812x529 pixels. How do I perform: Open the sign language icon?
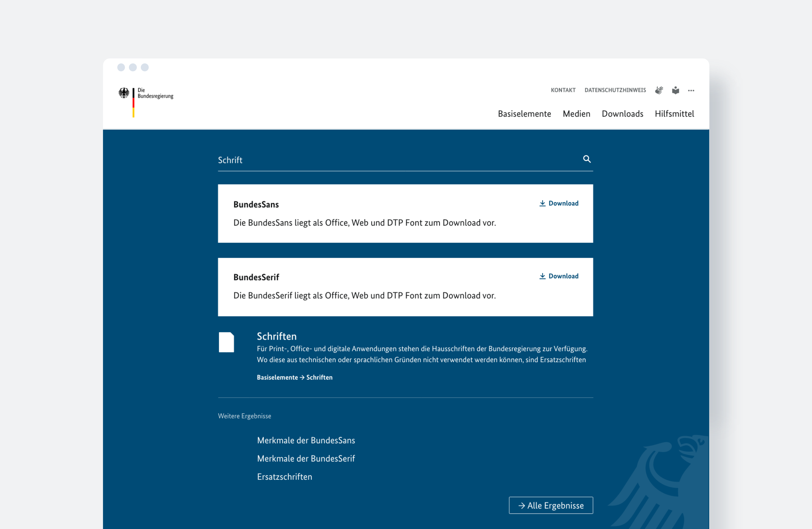pos(659,90)
